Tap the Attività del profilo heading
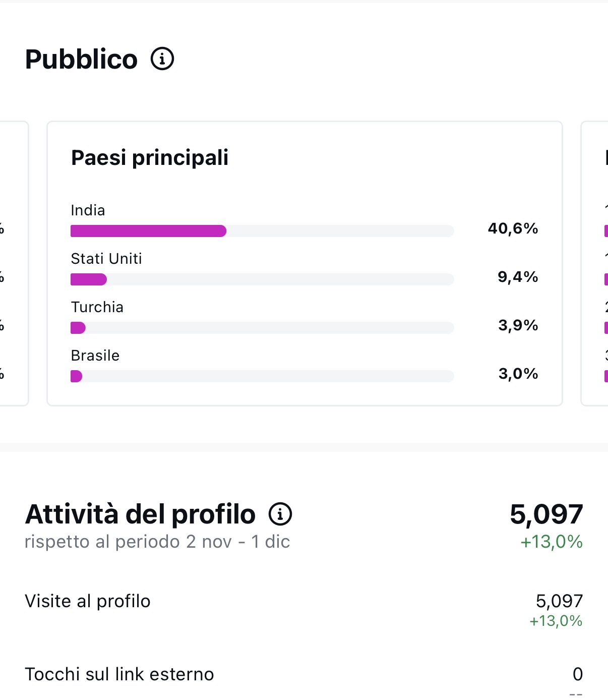The image size is (608, 700). coord(140,514)
